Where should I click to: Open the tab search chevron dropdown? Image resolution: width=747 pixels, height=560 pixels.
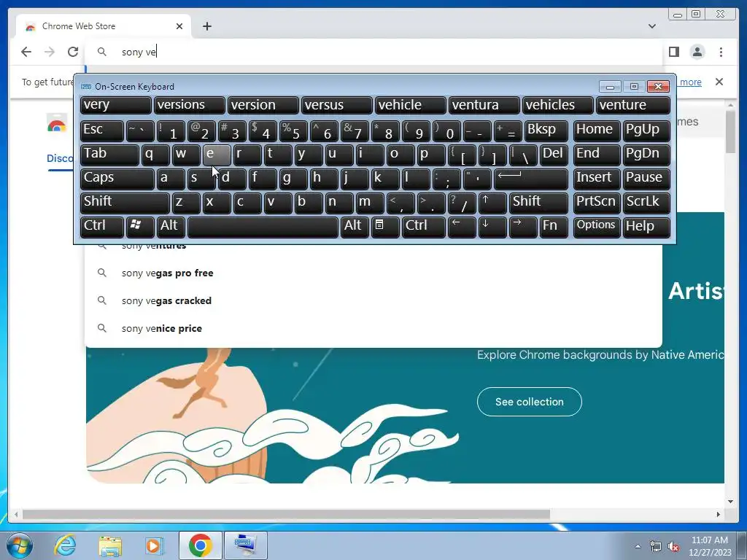(x=651, y=26)
